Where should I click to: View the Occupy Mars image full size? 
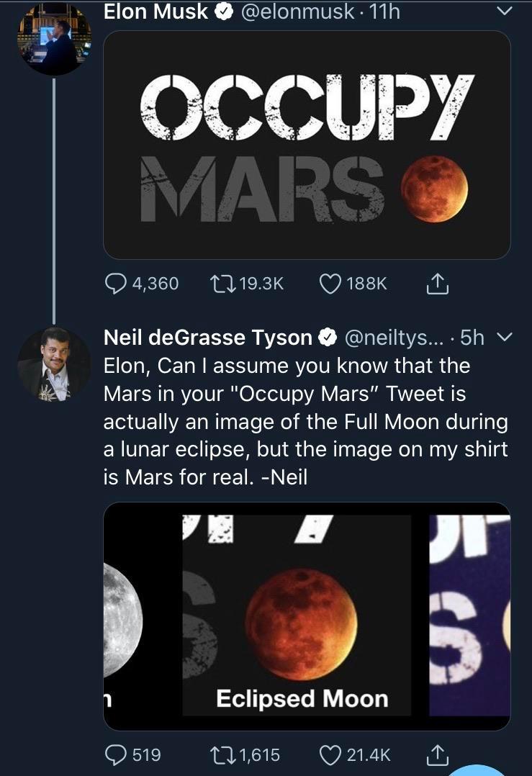307,144
